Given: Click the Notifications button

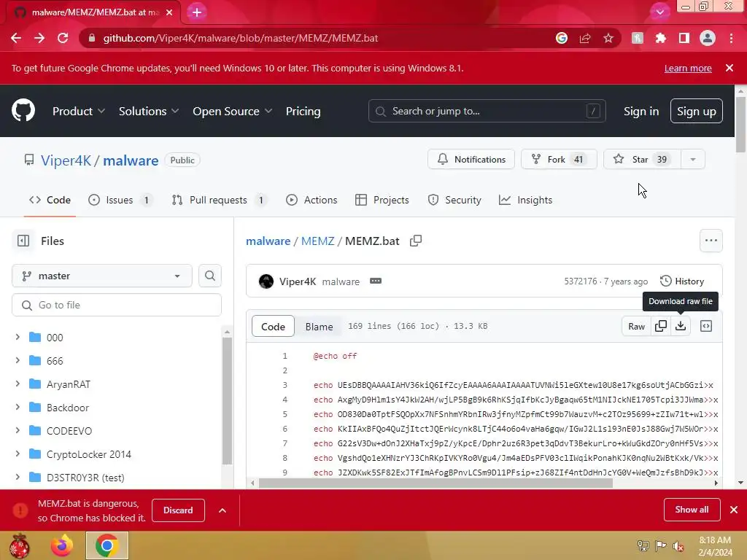Looking at the screenshot, I should pyautogui.click(x=471, y=160).
